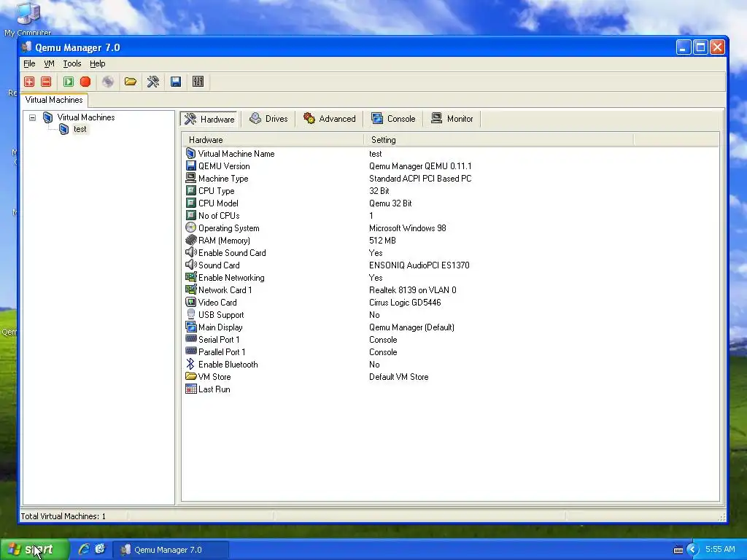
Task: Select 'Qemu Manager QEMU 0.11.1' value
Action: pyautogui.click(x=420, y=166)
